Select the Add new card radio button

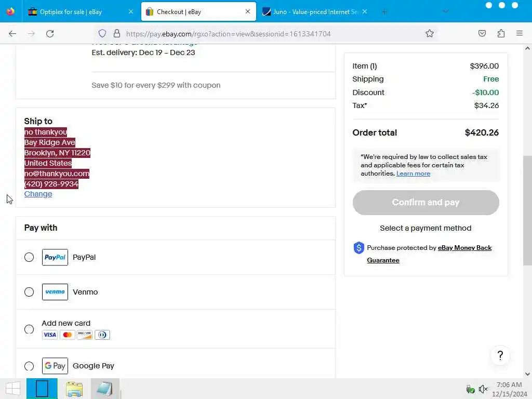(x=29, y=329)
